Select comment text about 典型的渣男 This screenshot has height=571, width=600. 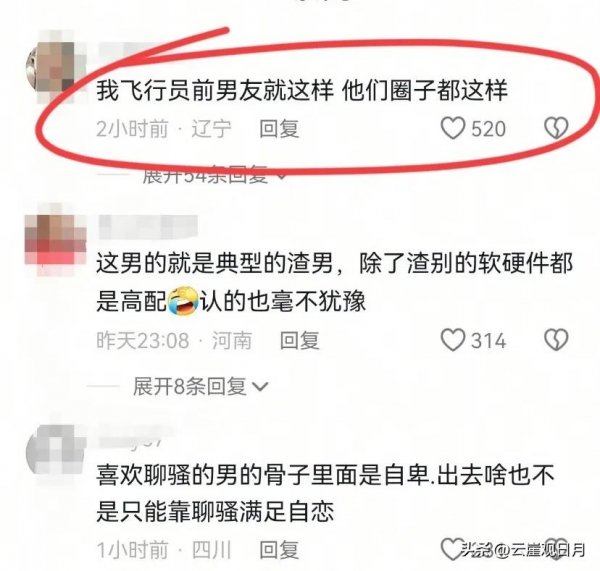(x=334, y=282)
